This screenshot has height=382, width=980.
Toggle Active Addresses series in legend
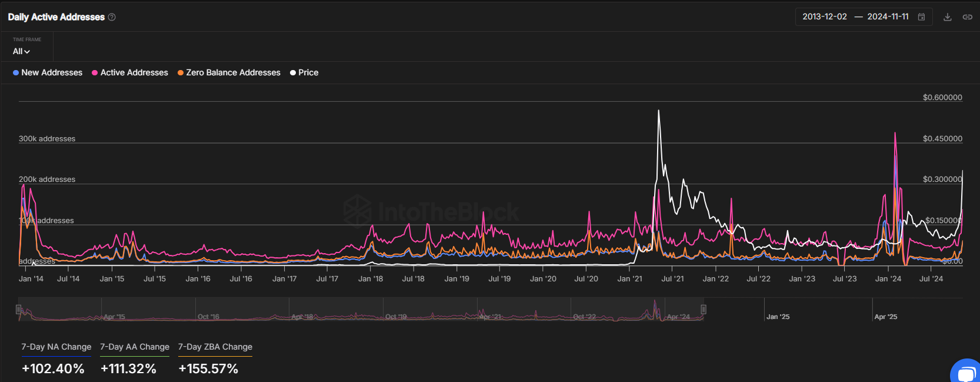[x=130, y=72]
